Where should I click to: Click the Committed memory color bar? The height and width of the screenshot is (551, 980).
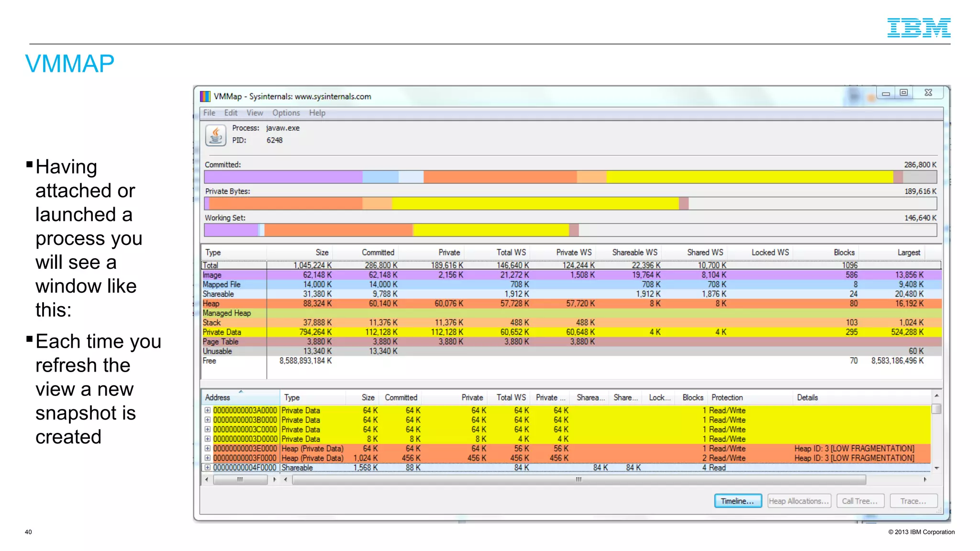click(570, 177)
